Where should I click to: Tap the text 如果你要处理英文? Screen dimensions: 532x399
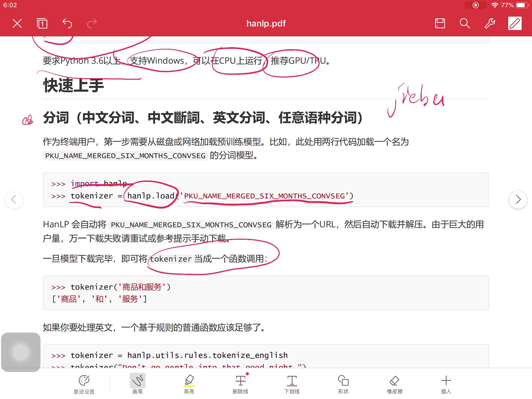pos(77,328)
